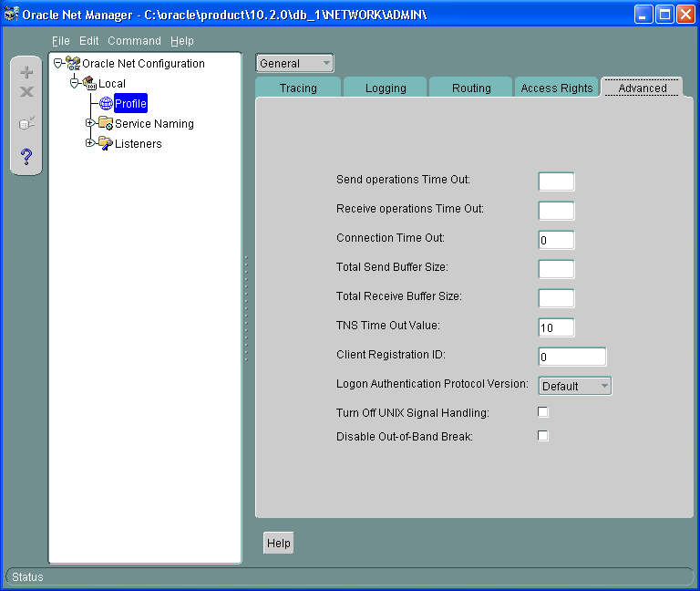Click the TNS Time Out Value field
This screenshot has width=700, height=591.
556,327
